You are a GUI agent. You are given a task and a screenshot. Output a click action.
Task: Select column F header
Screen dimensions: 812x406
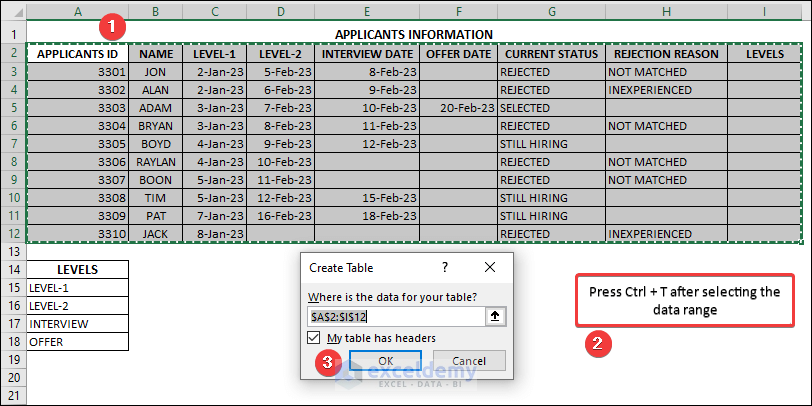(x=459, y=11)
